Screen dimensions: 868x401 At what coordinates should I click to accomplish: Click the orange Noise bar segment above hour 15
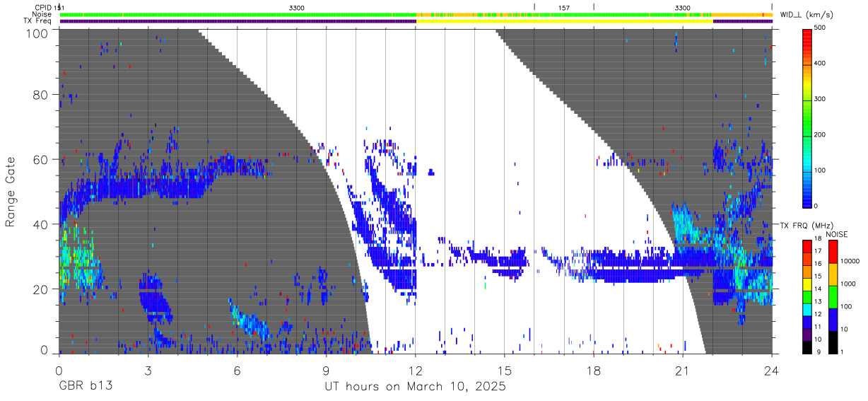pyautogui.click(x=505, y=14)
